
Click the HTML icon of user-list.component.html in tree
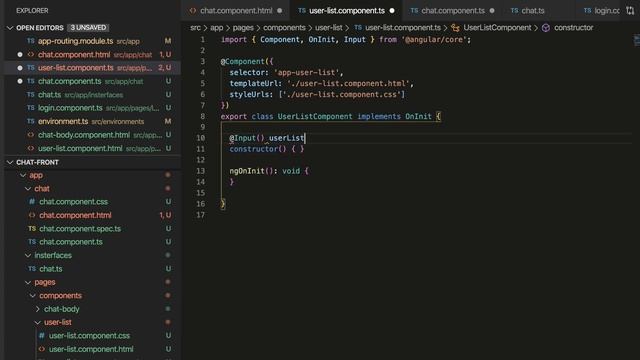coord(42,349)
